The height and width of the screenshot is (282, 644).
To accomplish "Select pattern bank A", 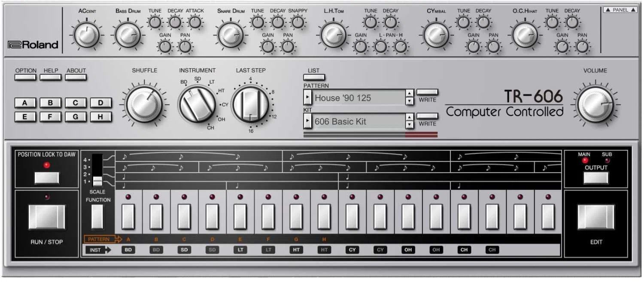I will click(x=25, y=103).
